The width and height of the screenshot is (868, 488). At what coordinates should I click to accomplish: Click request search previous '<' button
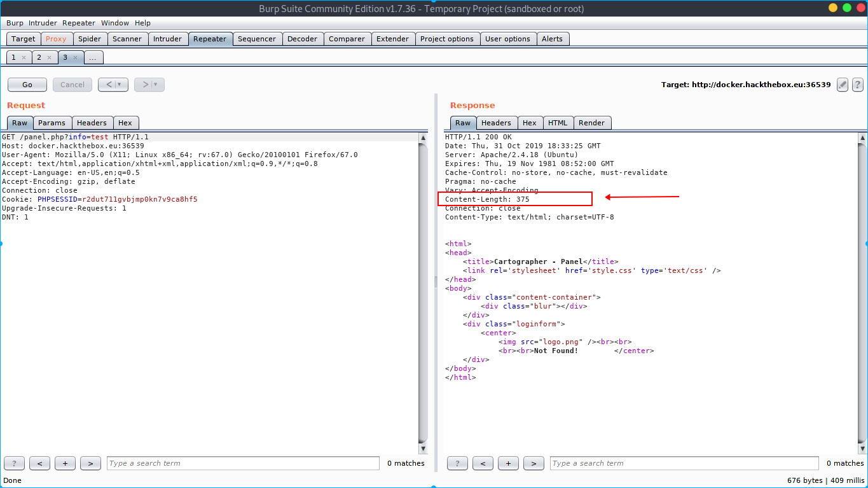[39, 463]
